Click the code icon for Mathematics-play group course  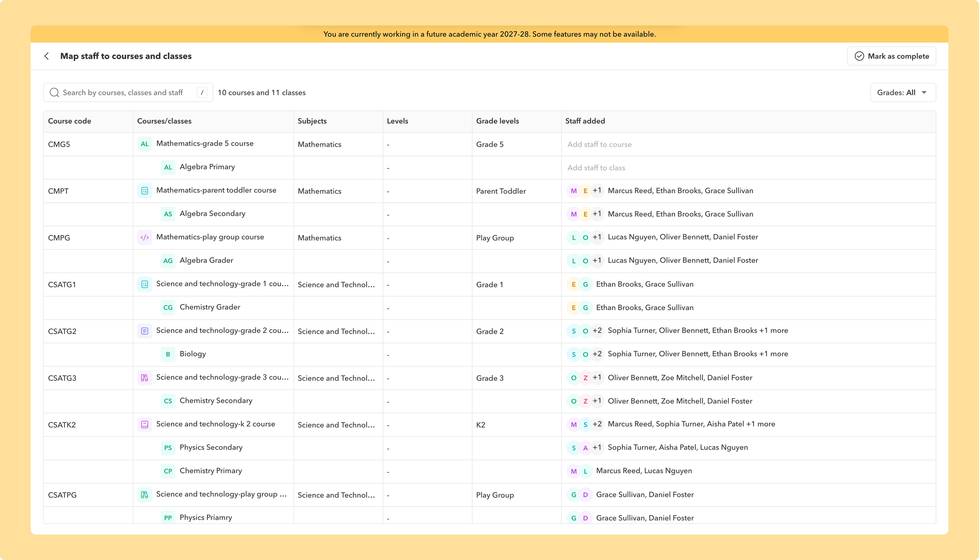(x=145, y=237)
